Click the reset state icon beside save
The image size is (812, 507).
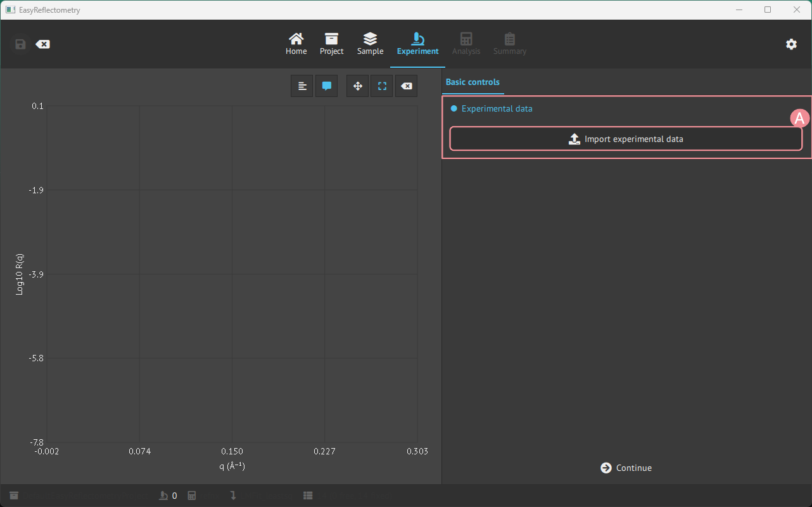tap(42, 44)
